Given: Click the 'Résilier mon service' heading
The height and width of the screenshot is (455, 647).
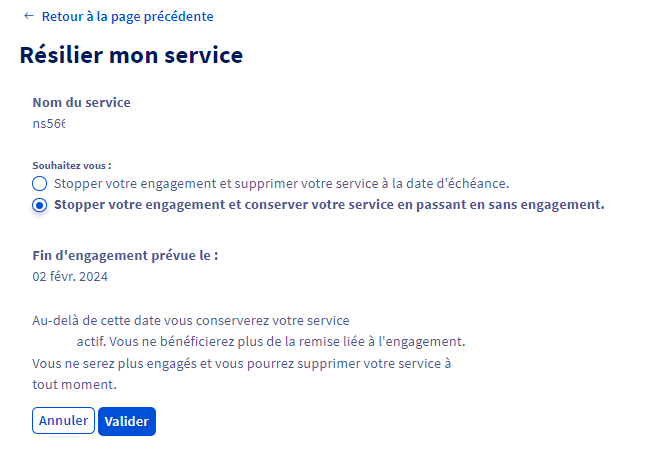Looking at the screenshot, I should click(x=131, y=55).
